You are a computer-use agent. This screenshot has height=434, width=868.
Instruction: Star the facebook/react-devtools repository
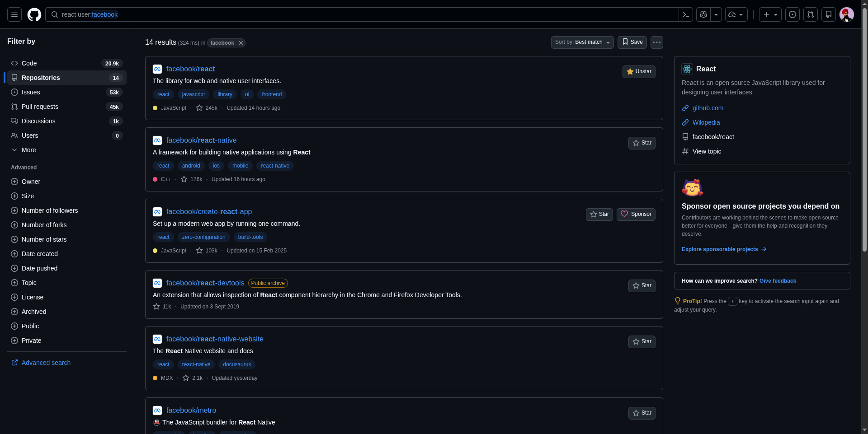[x=642, y=286]
